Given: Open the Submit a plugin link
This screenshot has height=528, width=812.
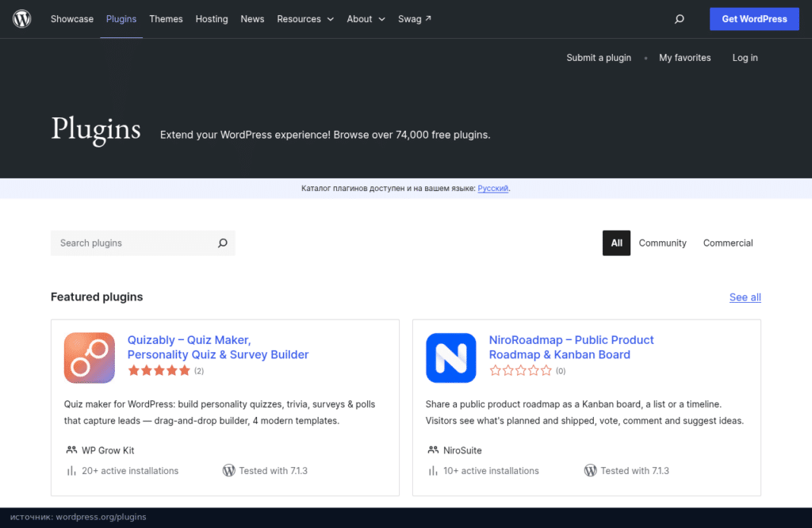Looking at the screenshot, I should (x=599, y=57).
